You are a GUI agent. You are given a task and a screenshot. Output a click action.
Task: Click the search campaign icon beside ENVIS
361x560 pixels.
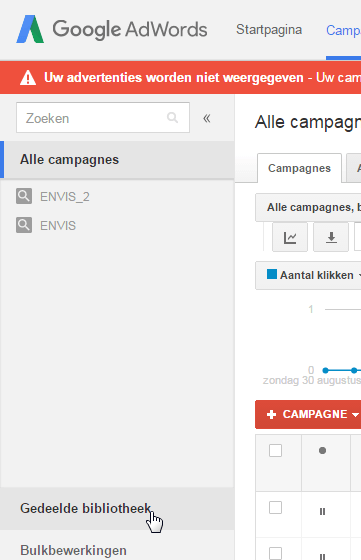coord(24,225)
